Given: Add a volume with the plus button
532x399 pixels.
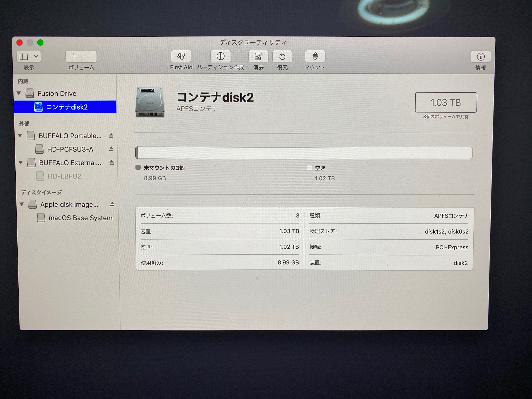Looking at the screenshot, I should 74,56.
